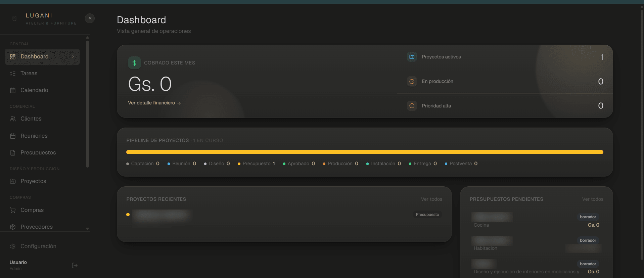Go to Clientes section
The width and height of the screenshot is (644, 278).
(42, 119)
